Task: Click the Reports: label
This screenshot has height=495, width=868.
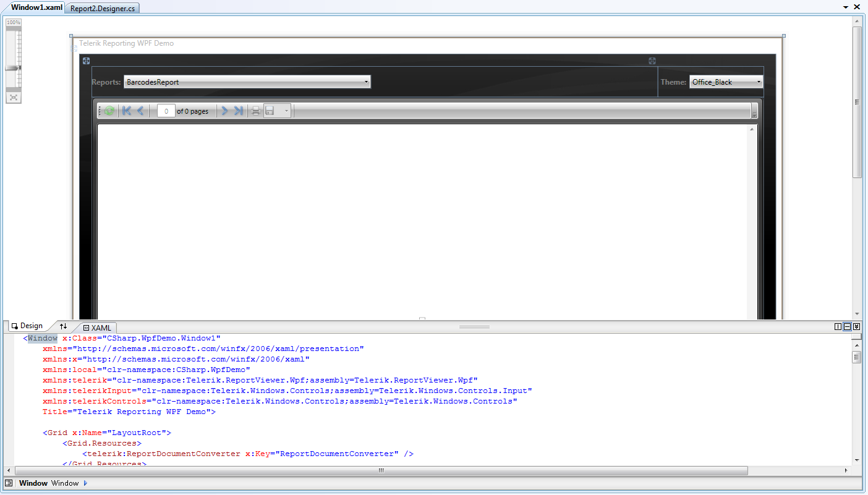Action: [x=106, y=82]
